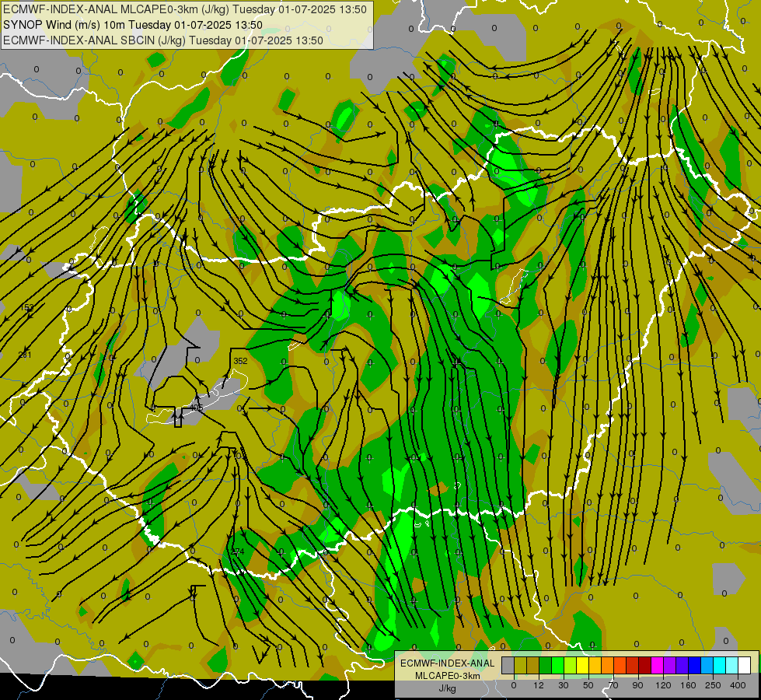Click the legend tick value 400

click(x=738, y=685)
